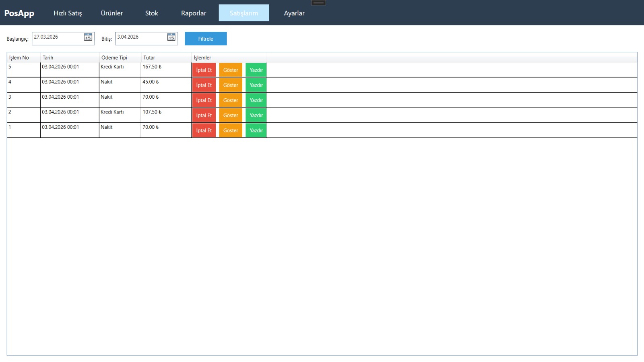Open the Ayarlar settings tab
Viewport: 644px width, 362px height.
point(294,13)
